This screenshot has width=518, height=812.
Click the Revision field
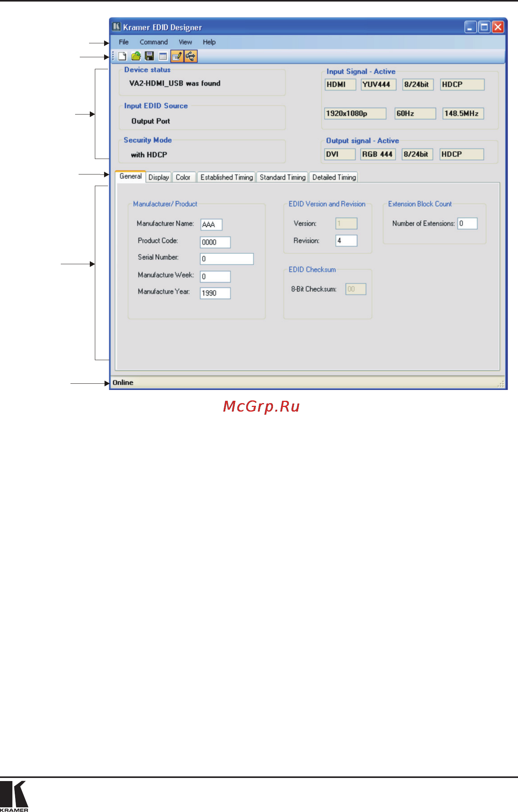tap(346, 241)
